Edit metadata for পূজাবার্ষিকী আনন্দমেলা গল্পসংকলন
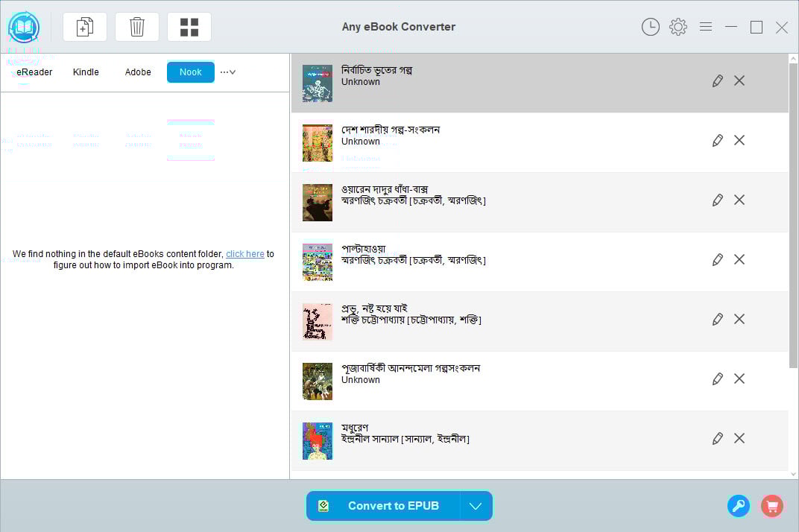The image size is (799, 532). tap(718, 379)
